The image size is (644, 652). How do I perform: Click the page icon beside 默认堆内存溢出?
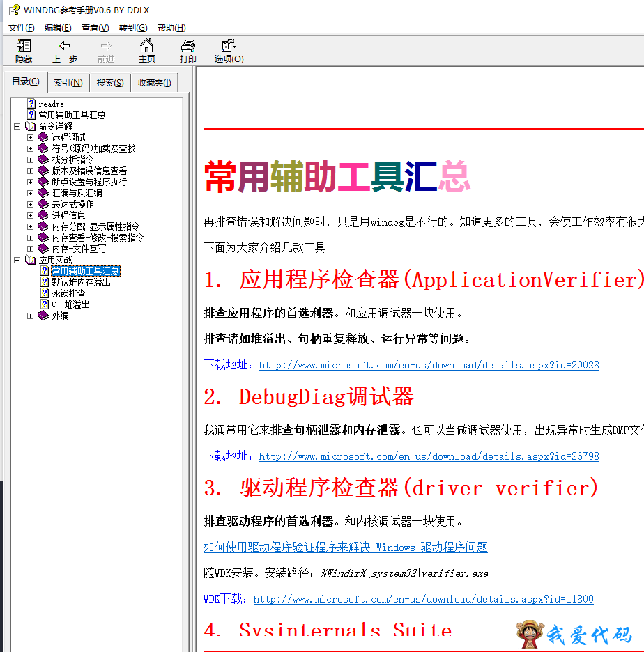click(x=45, y=282)
